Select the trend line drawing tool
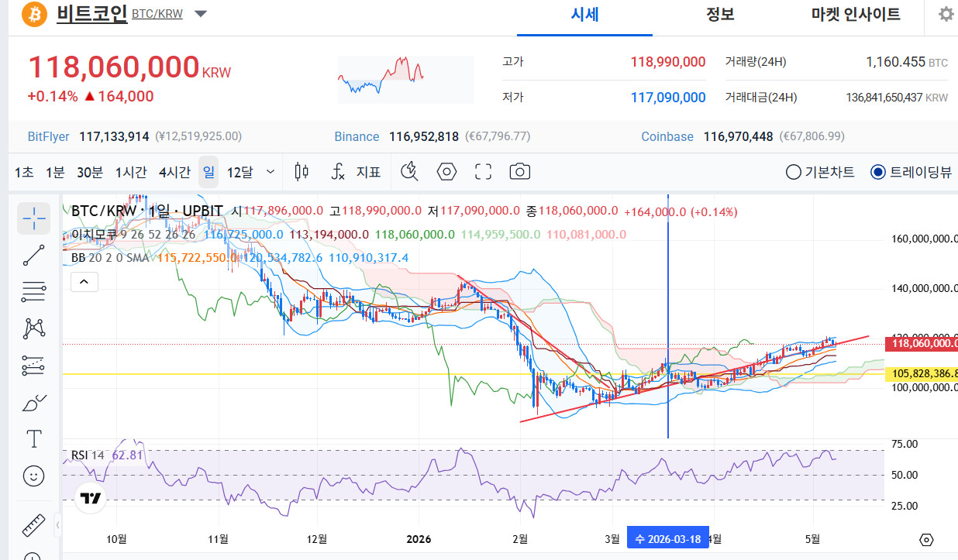The image size is (958, 560). pos(34,256)
